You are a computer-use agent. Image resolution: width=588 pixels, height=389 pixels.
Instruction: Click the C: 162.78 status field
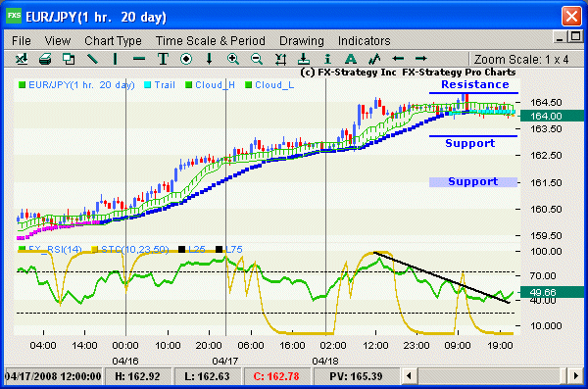click(x=276, y=376)
